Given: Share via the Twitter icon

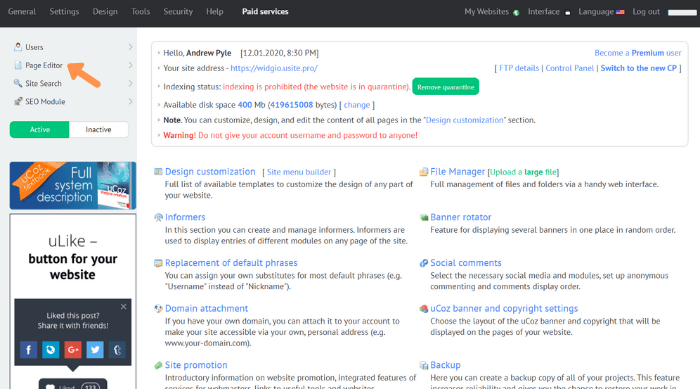Looking at the screenshot, I should [95, 350].
